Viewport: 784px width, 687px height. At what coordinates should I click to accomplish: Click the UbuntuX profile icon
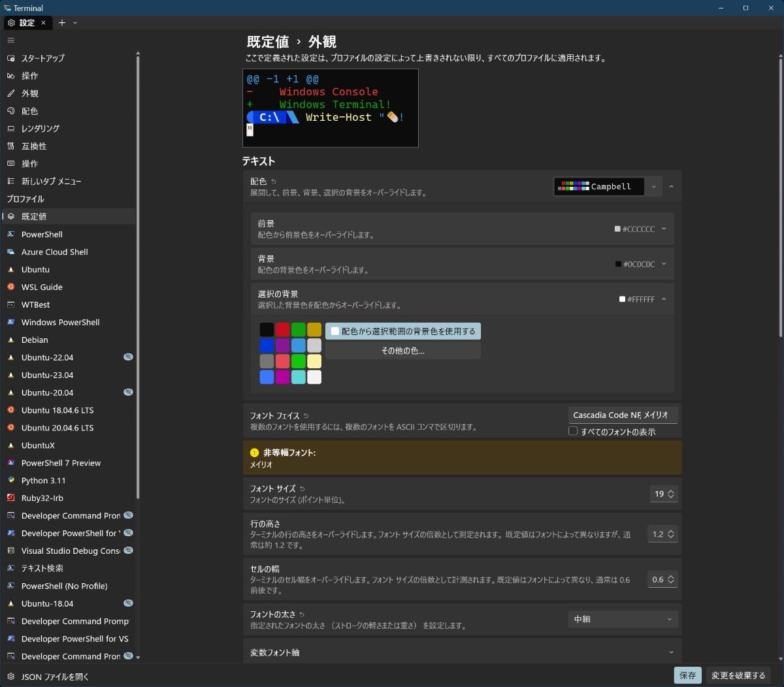pos(10,445)
